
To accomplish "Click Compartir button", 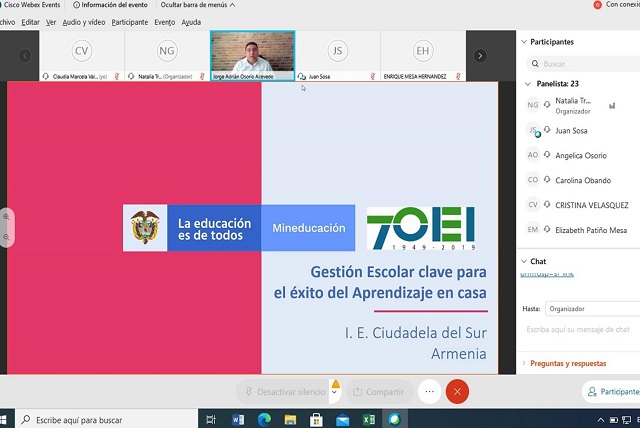I will pyautogui.click(x=379, y=392).
